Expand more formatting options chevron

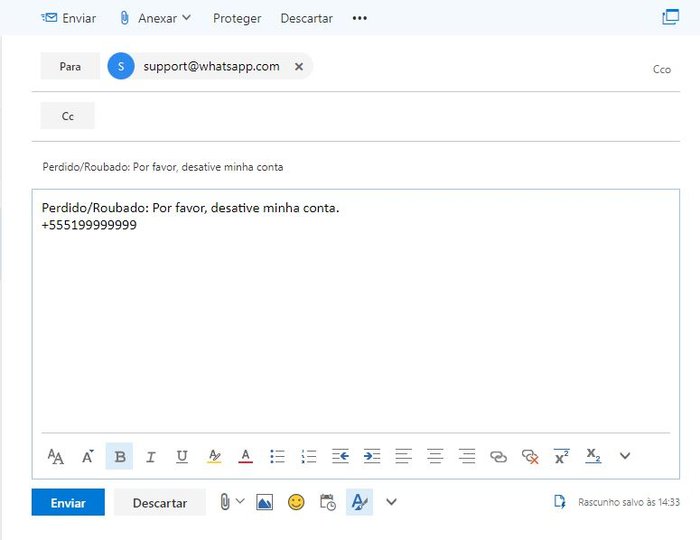(625, 457)
